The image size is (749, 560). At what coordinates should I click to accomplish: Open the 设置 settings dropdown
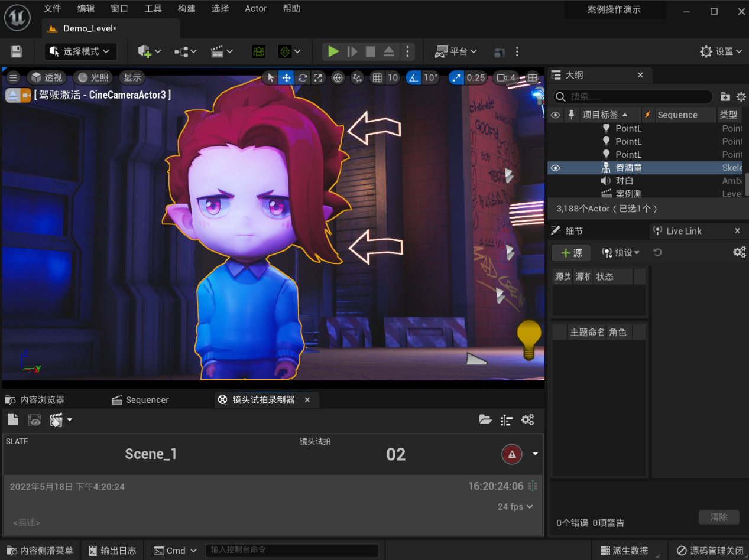point(721,51)
